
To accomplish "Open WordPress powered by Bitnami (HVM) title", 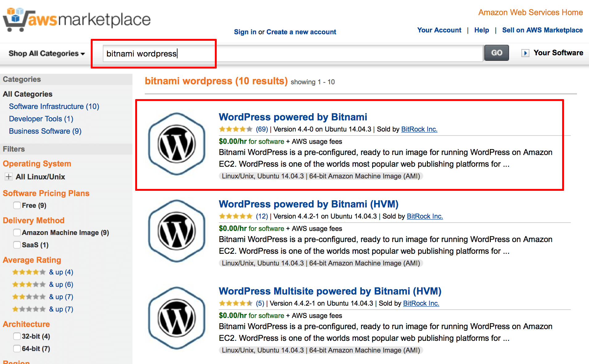I will point(309,204).
